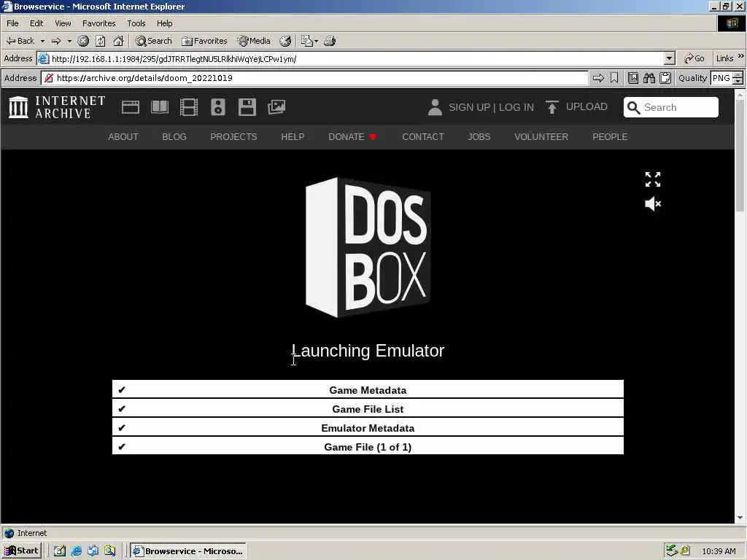Image resolution: width=747 pixels, height=560 pixels.
Task: Focus the Internet Archive Search box
Action: pyautogui.click(x=671, y=107)
